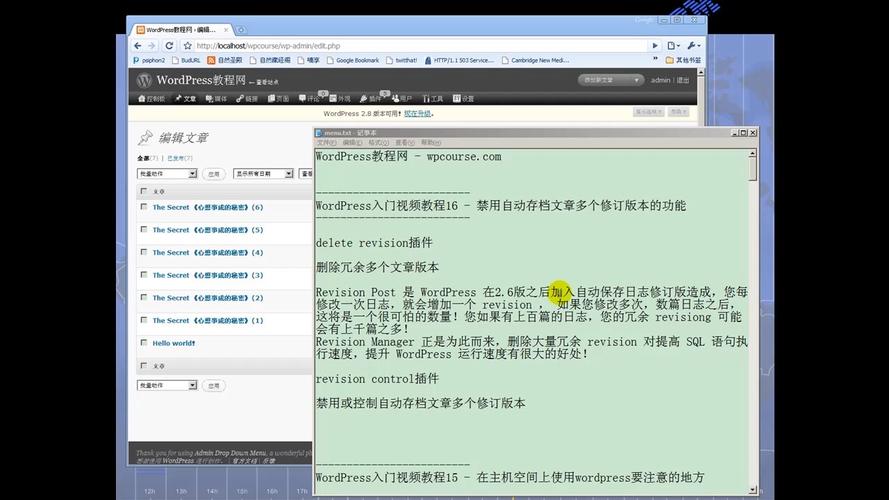The height and width of the screenshot is (500, 889).
Task: Open the 媒体 media menu
Action: tap(216, 99)
